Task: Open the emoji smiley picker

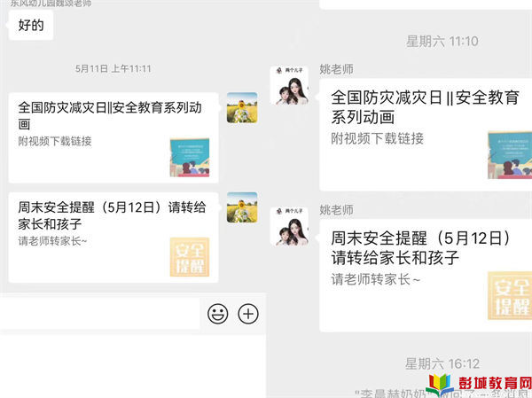Action: (217, 314)
